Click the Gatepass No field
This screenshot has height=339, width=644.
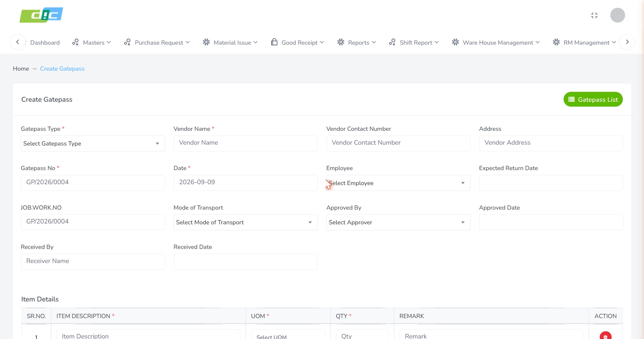[93, 183]
